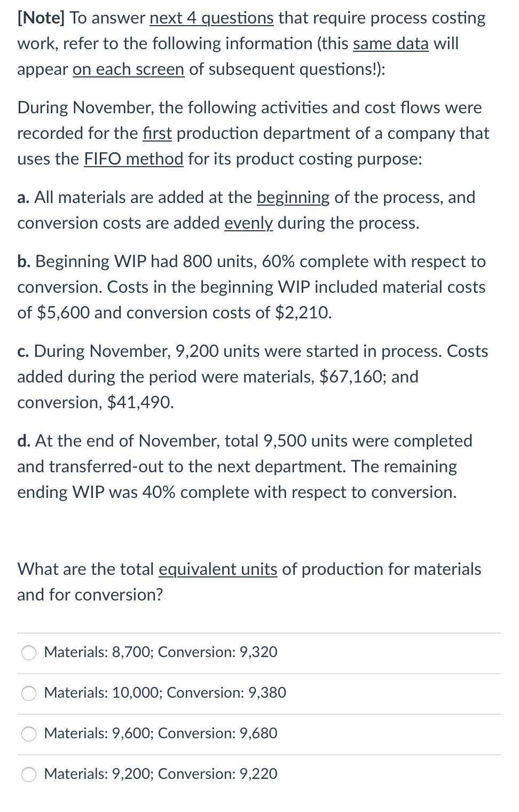Click the divider line above the first option
This screenshot has width=519, height=812.
pyautogui.click(x=259, y=632)
